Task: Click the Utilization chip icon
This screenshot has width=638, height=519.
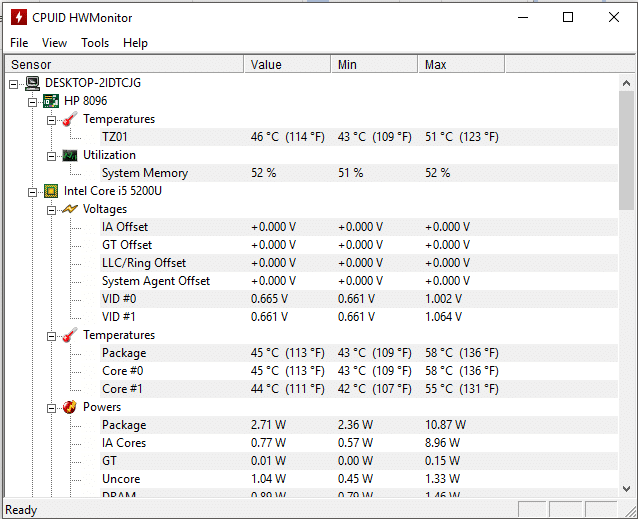Action: coord(70,155)
